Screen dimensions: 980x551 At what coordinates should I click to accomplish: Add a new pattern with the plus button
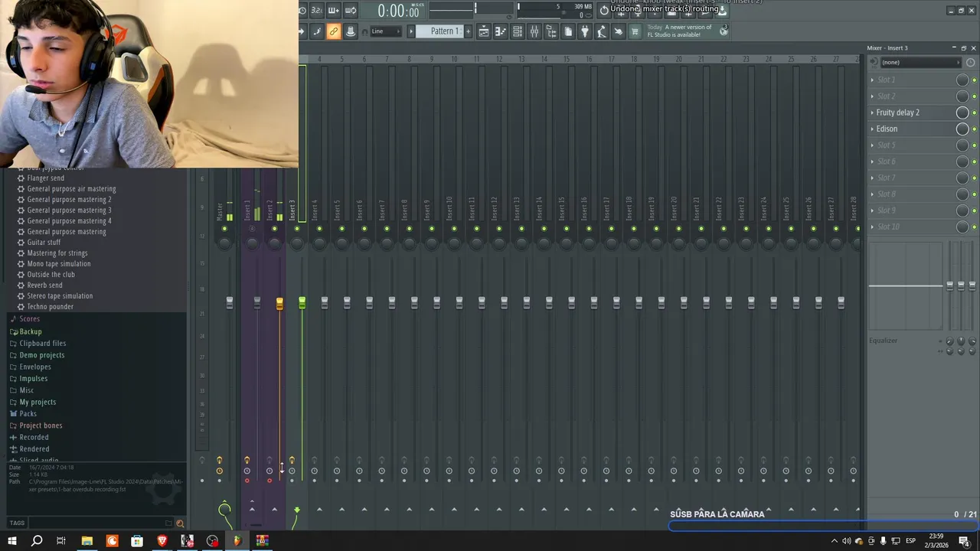coord(468,31)
